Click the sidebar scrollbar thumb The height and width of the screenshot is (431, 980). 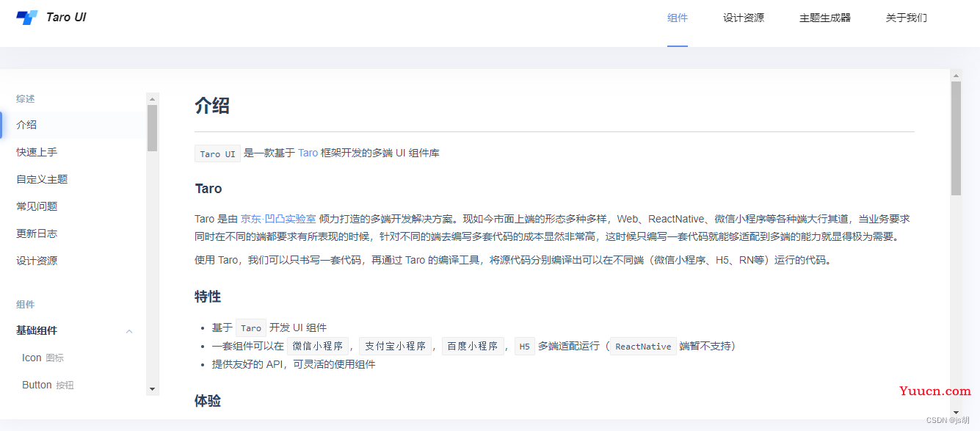[153, 128]
